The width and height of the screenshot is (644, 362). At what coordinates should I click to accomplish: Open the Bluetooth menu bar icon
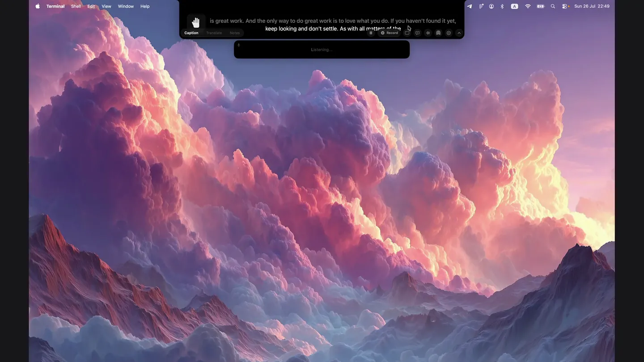coord(502,6)
